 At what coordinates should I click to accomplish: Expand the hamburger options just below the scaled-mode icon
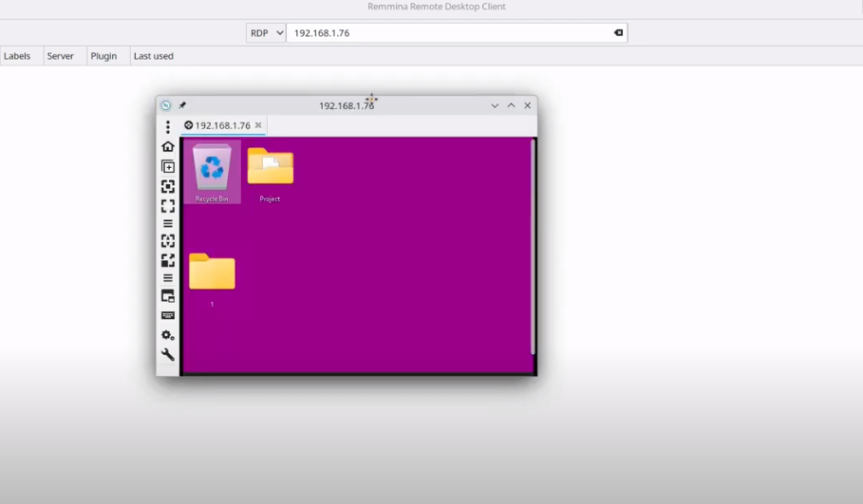(x=168, y=278)
